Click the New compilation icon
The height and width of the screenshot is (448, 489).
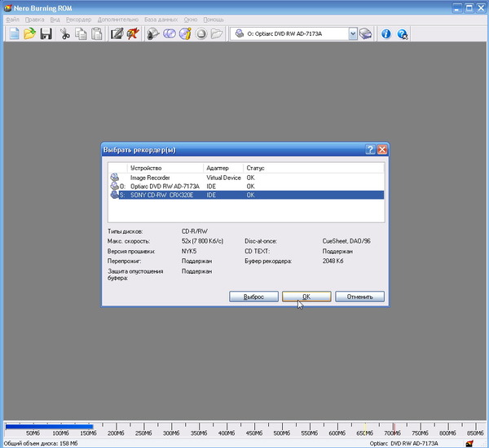pyautogui.click(x=14, y=33)
